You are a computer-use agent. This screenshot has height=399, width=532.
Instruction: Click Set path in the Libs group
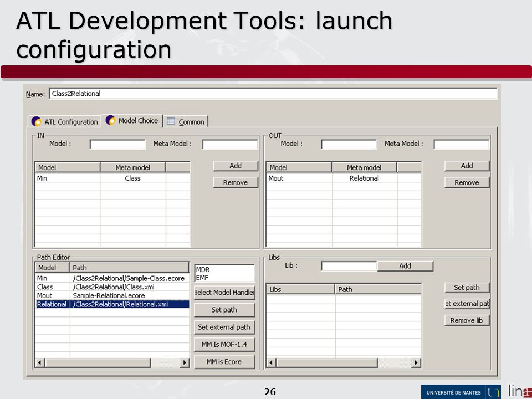[x=467, y=288]
